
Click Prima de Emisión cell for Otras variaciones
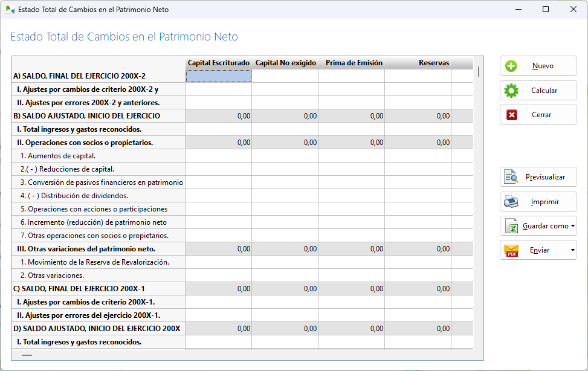pos(351,276)
